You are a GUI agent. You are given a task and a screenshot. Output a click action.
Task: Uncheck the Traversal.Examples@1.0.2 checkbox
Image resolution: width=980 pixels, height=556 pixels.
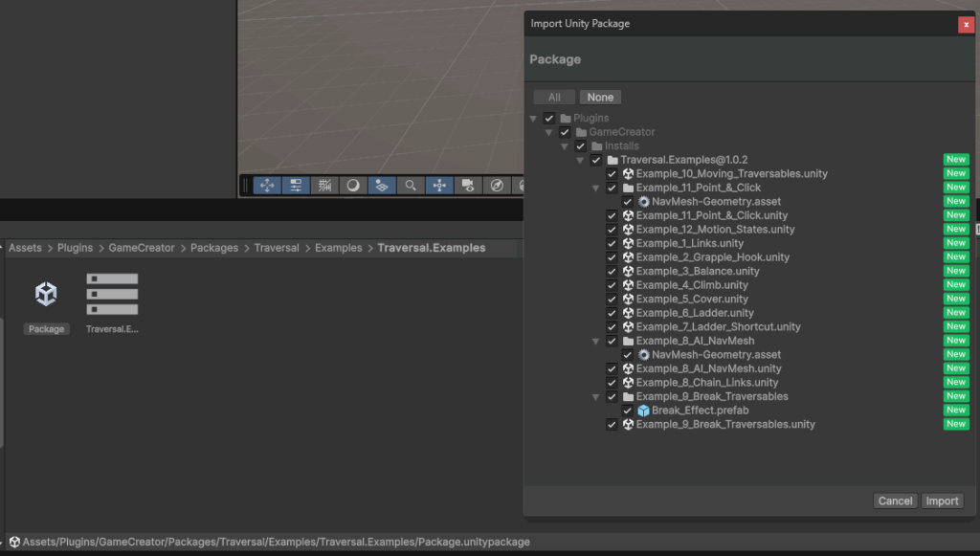click(595, 160)
